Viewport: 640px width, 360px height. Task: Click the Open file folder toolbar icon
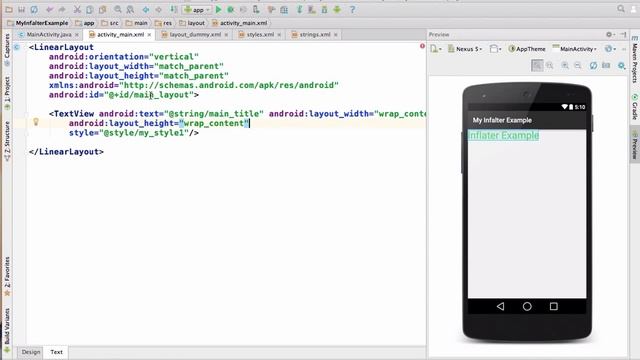(x=9, y=9)
